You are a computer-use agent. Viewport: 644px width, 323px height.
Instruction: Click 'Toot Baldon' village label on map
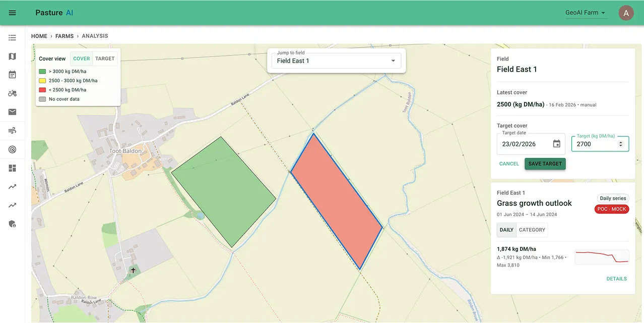125,151
